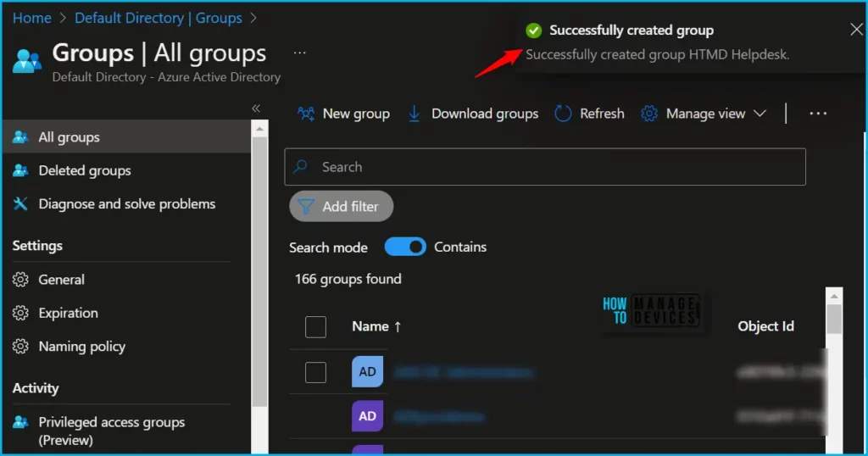Refresh the groups list
The image size is (868, 456).
point(590,114)
